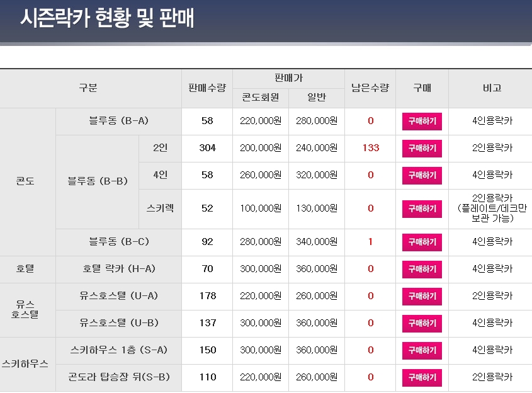Select the 판매수량 column header
The height and width of the screenshot is (393, 532).
click(x=207, y=88)
